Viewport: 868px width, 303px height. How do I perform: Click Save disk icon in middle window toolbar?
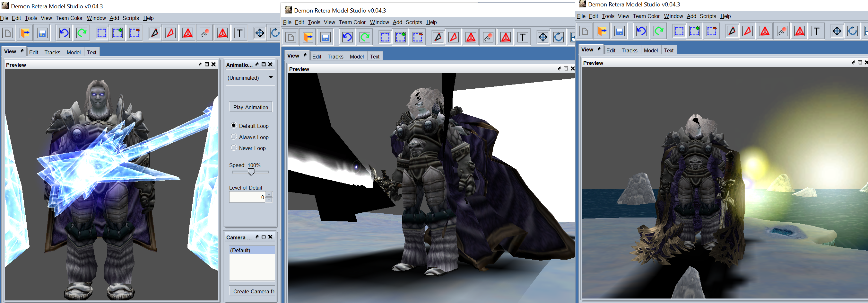tap(325, 38)
